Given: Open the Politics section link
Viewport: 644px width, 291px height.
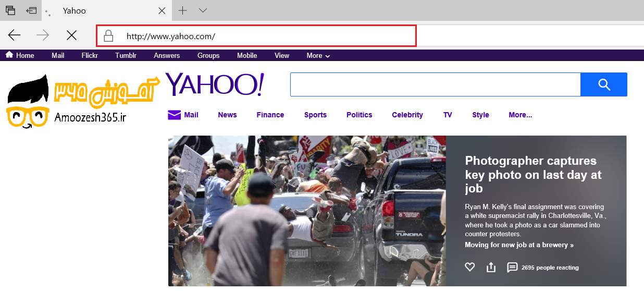Looking at the screenshot, I should 360,115.
